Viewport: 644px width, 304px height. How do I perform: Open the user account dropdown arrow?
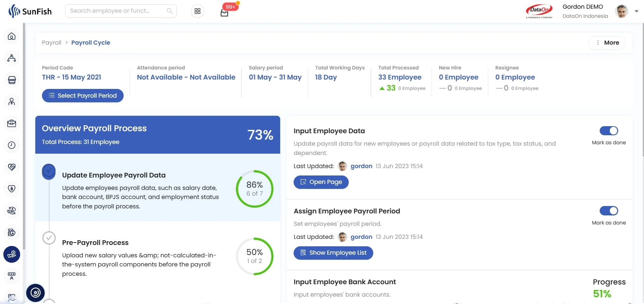pos(636,11)
